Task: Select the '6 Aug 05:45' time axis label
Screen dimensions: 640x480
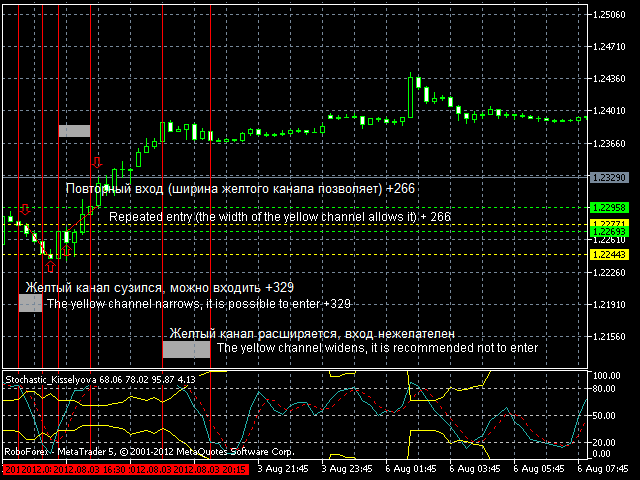Action: point(539,469)
